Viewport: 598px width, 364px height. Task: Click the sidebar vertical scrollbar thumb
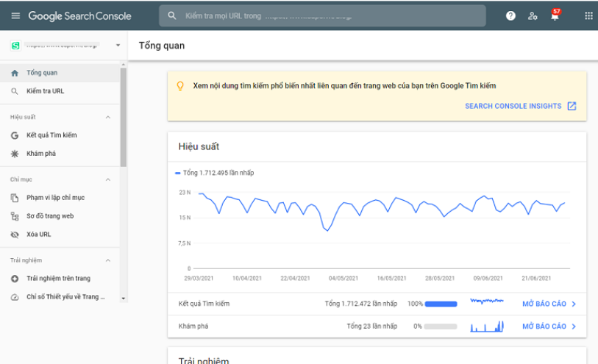(123, 118)
